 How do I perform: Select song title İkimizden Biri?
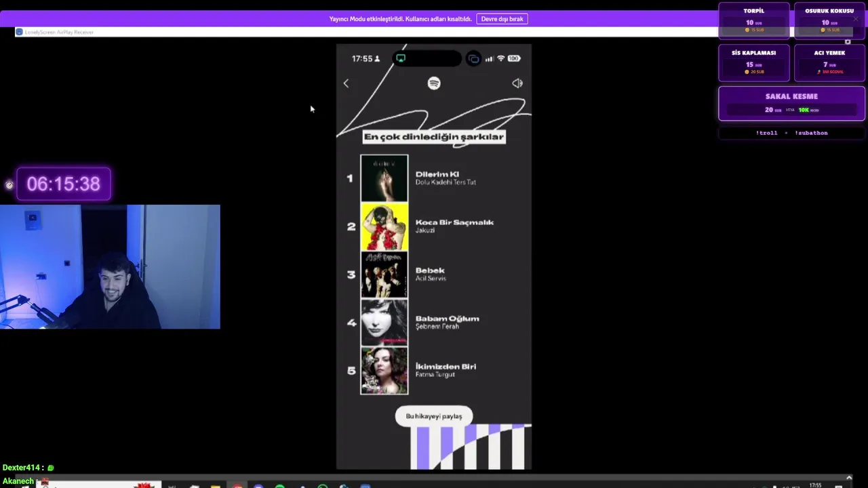point(446,367)
